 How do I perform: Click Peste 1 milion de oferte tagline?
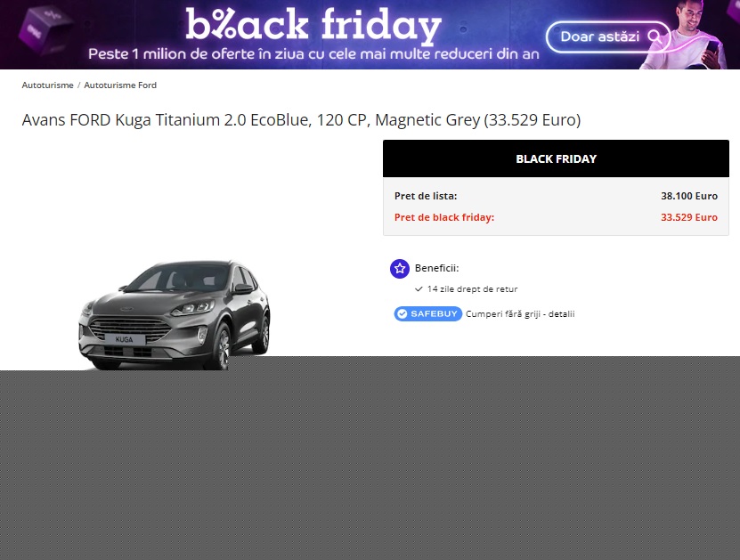[313, 53]
